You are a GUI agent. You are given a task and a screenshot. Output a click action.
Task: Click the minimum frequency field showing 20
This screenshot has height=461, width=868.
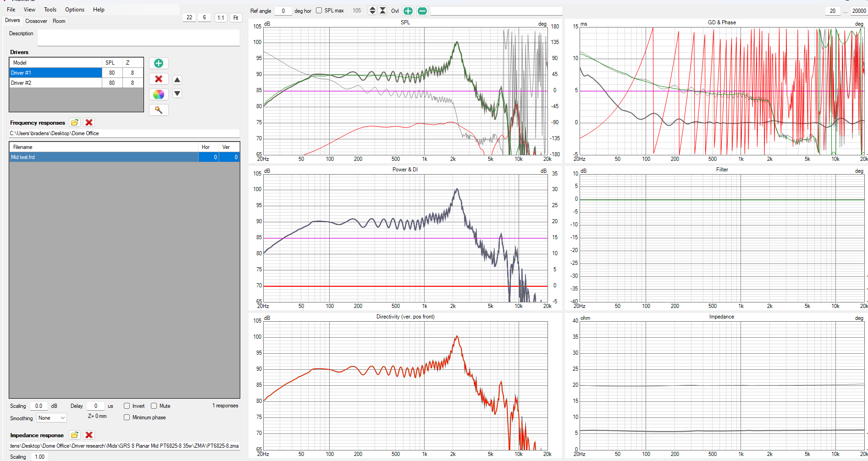tap(833, 11)
